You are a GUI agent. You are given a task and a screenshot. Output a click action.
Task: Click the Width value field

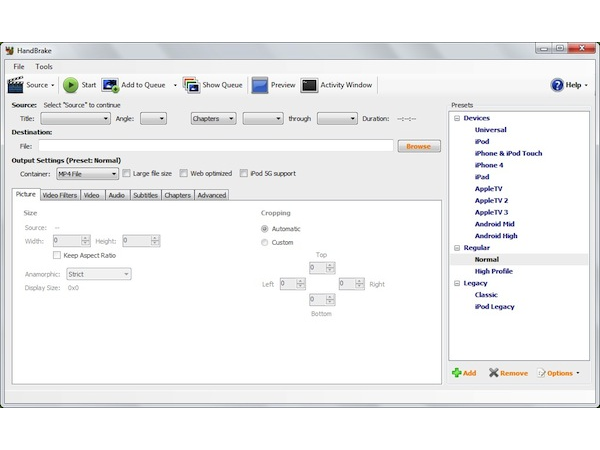point(67,241)
